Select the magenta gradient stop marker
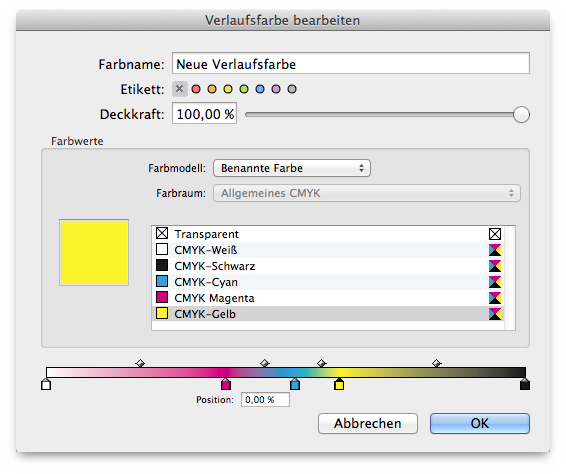Screen dimensions: 566x474 [226, 384]
